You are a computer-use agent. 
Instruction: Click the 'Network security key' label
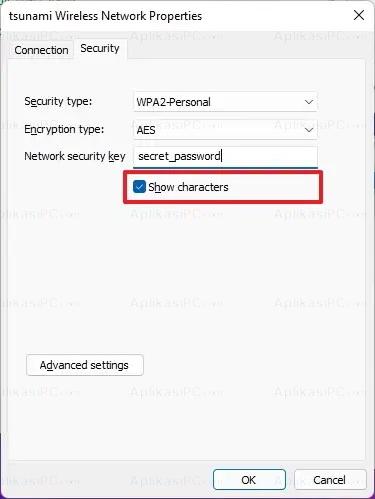[x=75, y=156]
